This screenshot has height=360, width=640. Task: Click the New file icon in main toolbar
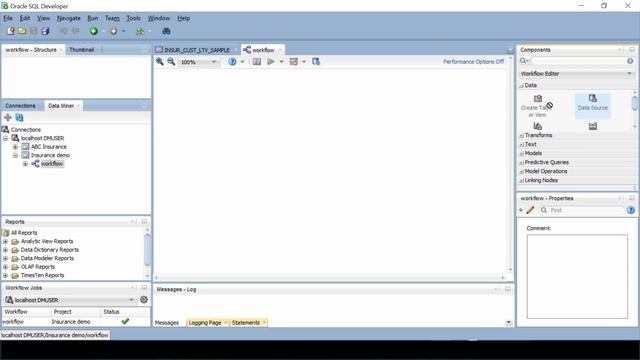pos(11,31)
